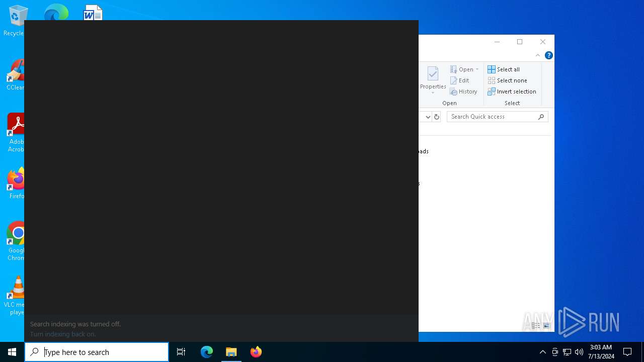644x362 pixels.
Task: Open Properties in File Explorer ribbon
Action: click(433, 79)
